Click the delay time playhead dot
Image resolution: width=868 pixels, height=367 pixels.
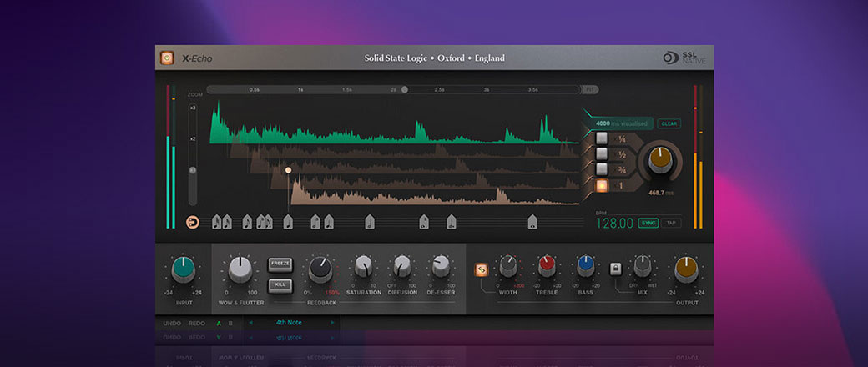coord(288,170)
